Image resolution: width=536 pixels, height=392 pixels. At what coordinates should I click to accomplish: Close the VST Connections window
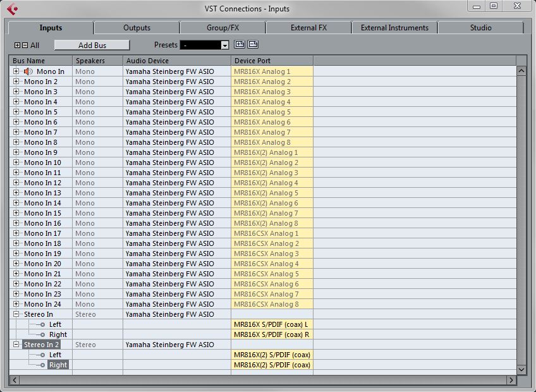point(517,6)
